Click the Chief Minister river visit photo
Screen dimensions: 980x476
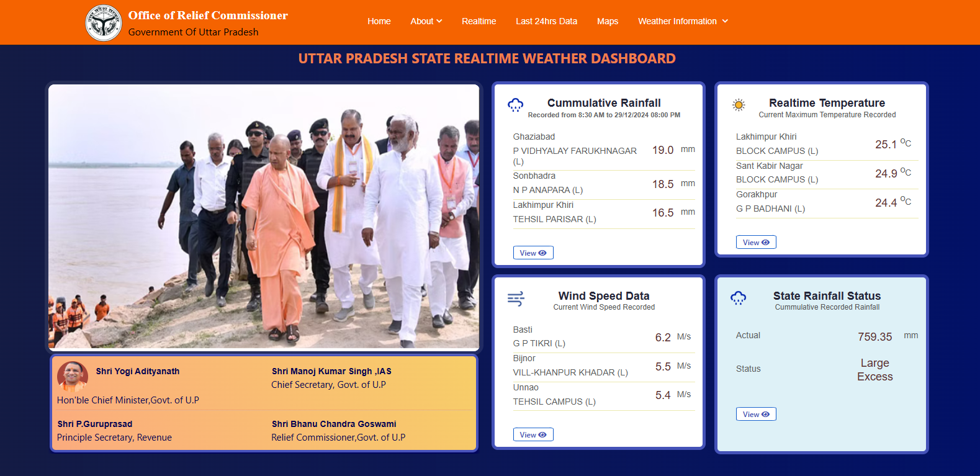(264, 217)
